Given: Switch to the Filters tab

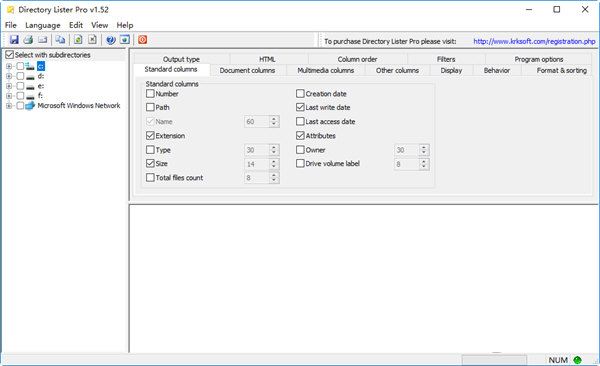Looking at the screenshot, I should 446,59.
